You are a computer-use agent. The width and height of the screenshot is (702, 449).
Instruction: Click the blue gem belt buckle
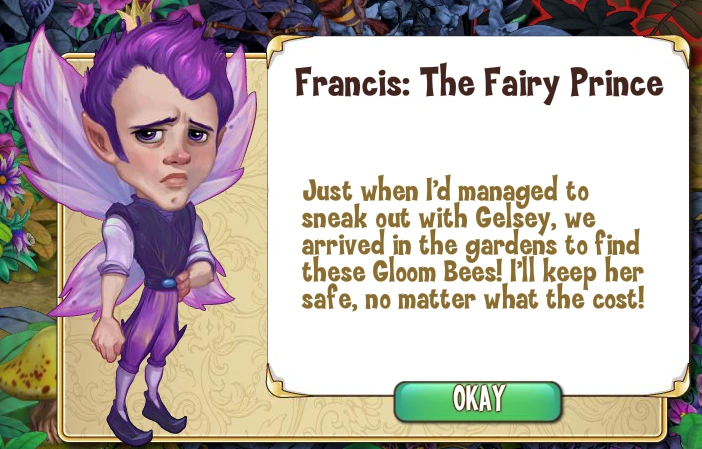168,283
